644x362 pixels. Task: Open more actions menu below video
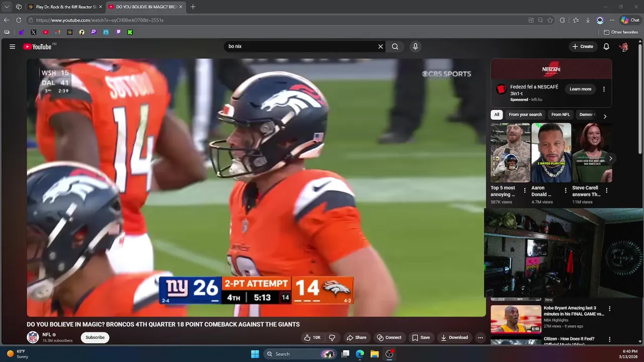tap(480, 337)
